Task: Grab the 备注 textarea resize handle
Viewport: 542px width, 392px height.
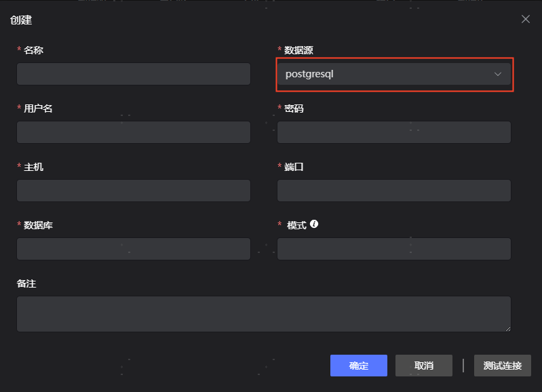Action: 507,328
